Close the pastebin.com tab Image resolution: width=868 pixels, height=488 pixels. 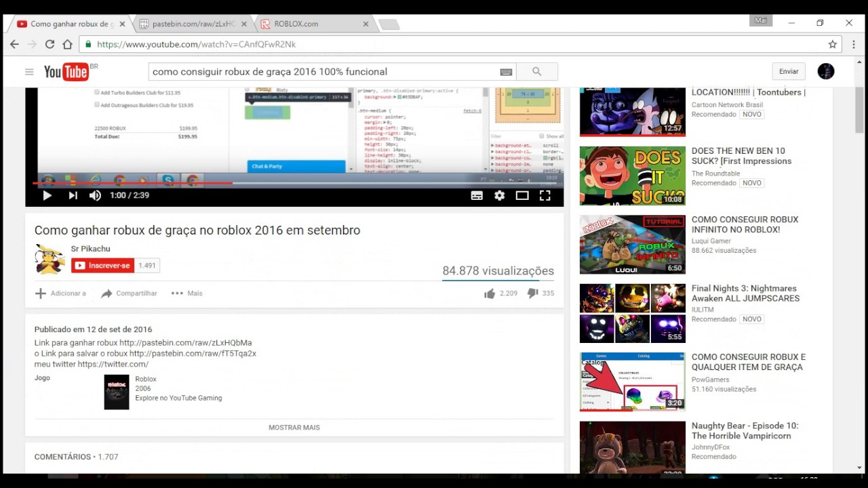tap(244, 24)
